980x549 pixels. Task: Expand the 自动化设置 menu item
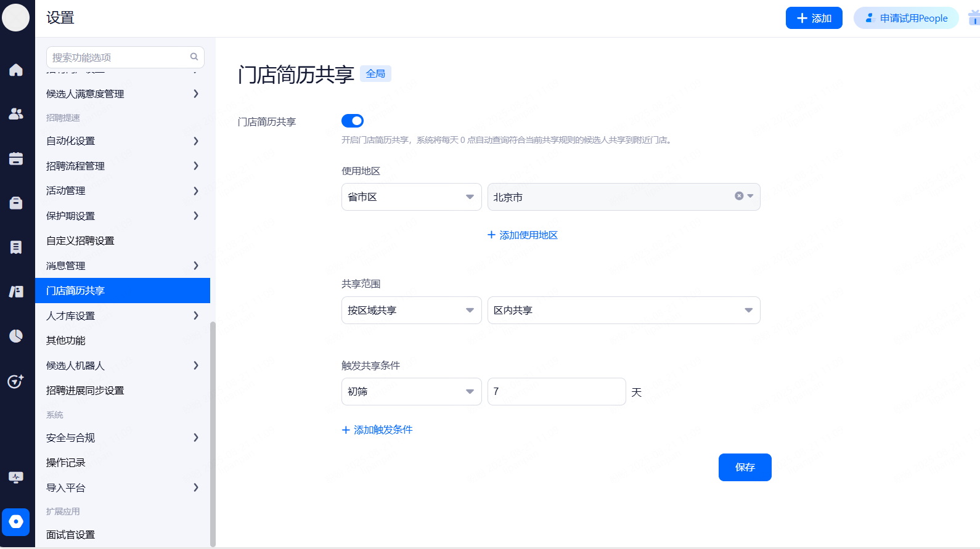pos(123,141)
